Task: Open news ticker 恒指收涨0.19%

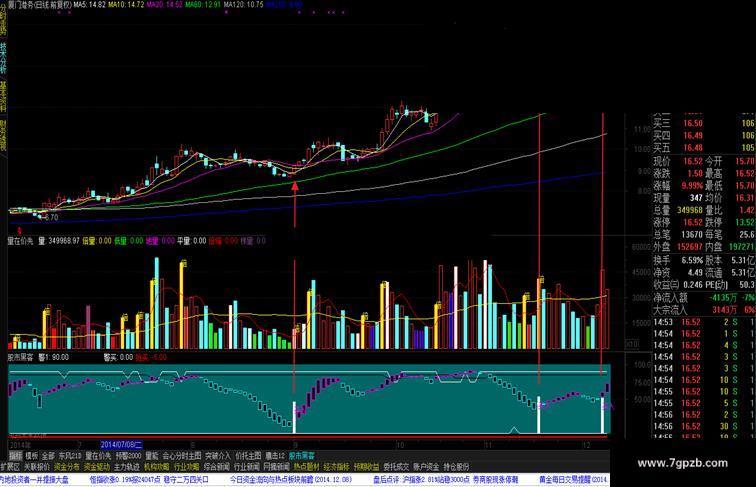Action: [149, 480]
